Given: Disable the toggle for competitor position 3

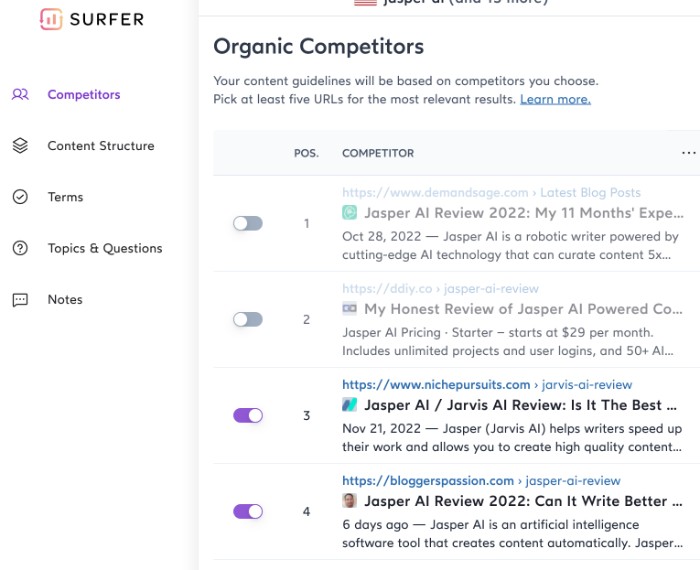Looking at the screenshot, I should pyautogui.click(x=248, y=415).
